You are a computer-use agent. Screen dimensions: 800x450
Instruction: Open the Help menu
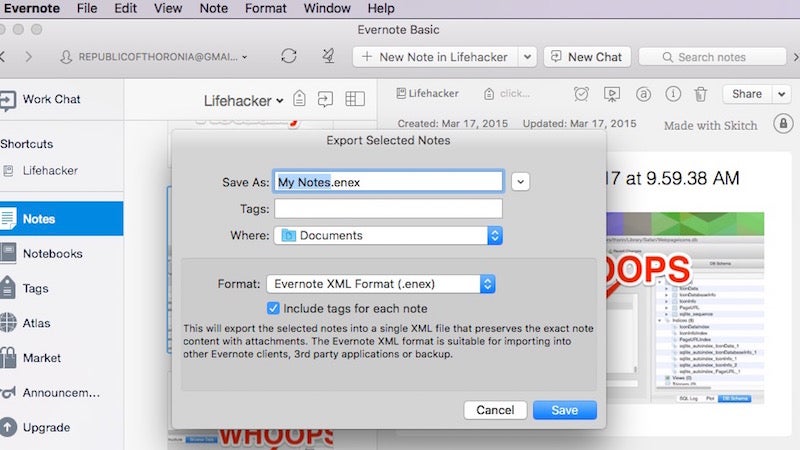pyautogui.click(x=381, y=8)
